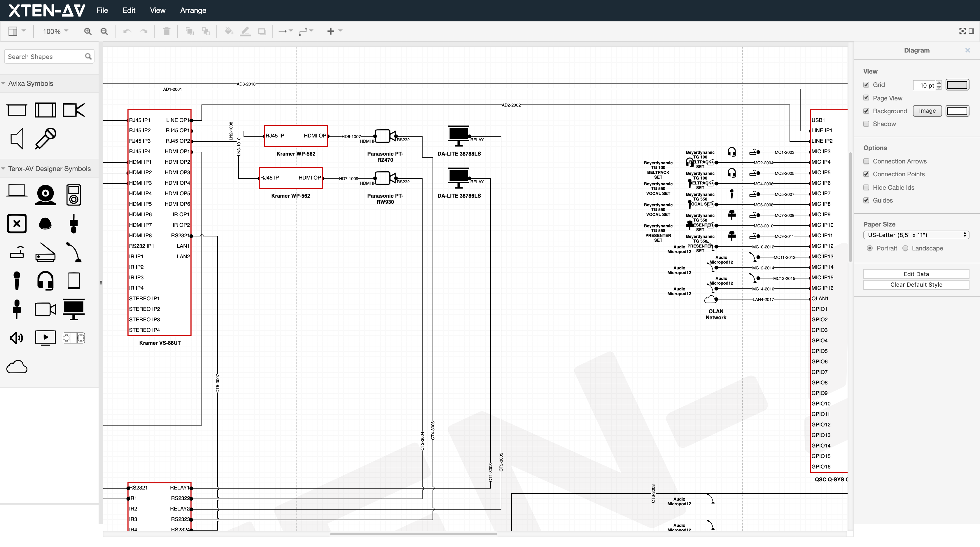Image resolution: width=980 pixels, height=547 pixels.
Task: Open the US-Letter paper size dropdown
Action: 916,235
